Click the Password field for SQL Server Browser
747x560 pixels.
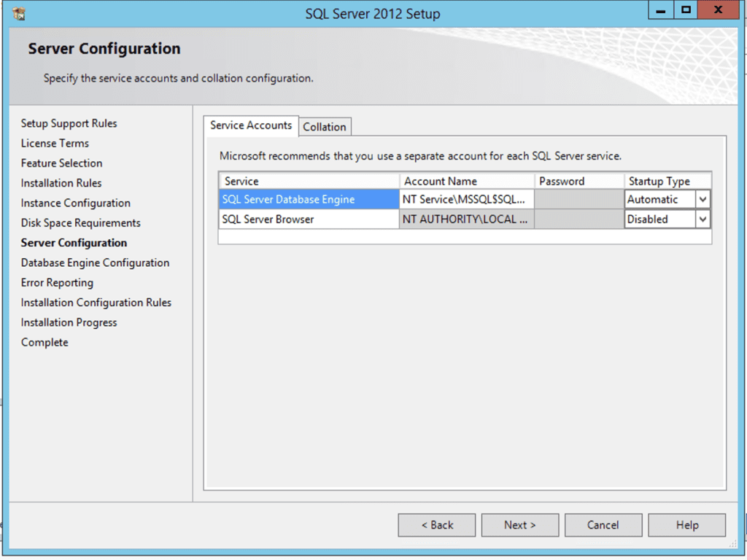tap(578, 219)
